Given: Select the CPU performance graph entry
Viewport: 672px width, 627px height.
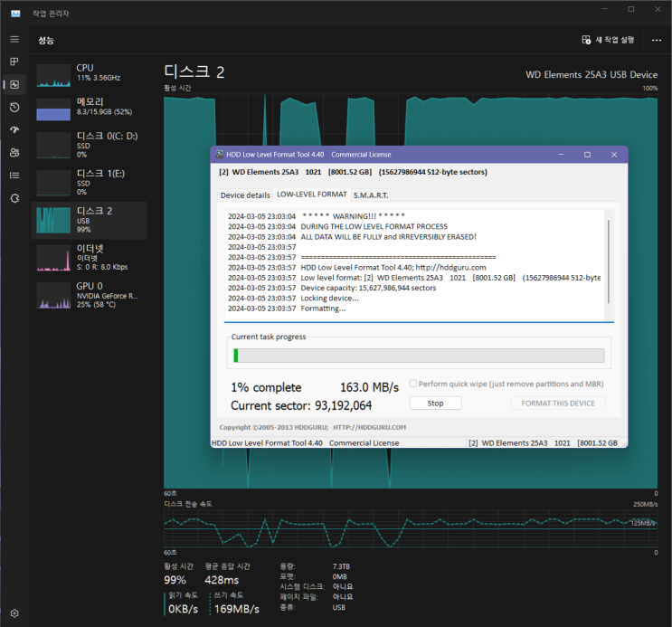Looking at the screenshot, I should click(90, 75).
